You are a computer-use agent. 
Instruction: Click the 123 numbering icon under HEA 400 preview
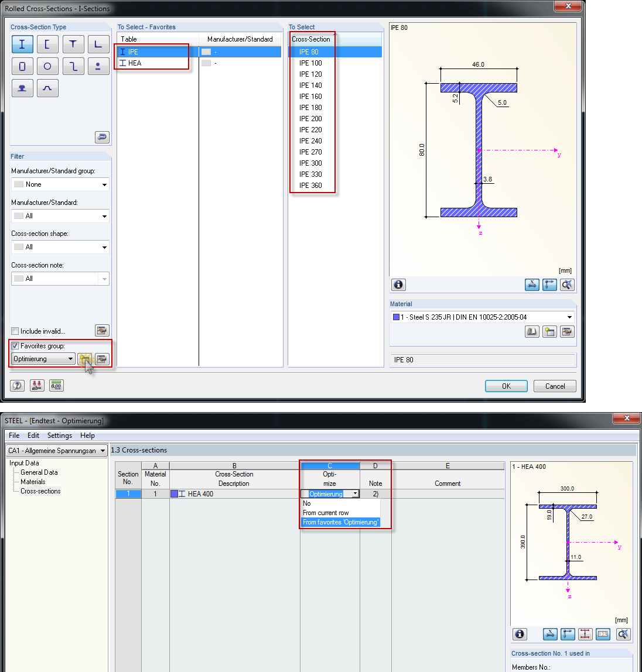click(603, 634)
